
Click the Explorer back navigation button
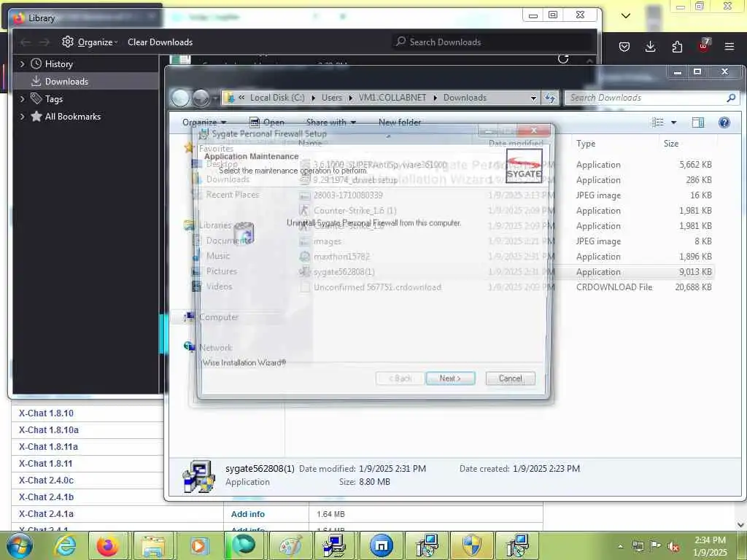click(x=180, y=98)
